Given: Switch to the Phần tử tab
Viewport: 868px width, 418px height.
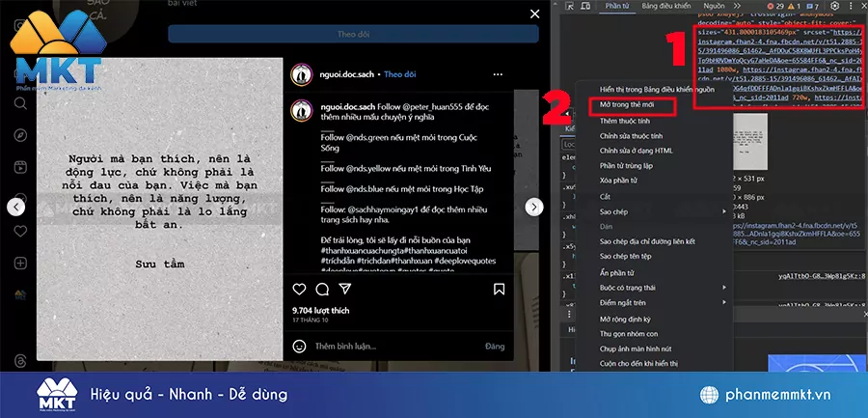Looking at the screenshot, I should (x=616, y=6).
